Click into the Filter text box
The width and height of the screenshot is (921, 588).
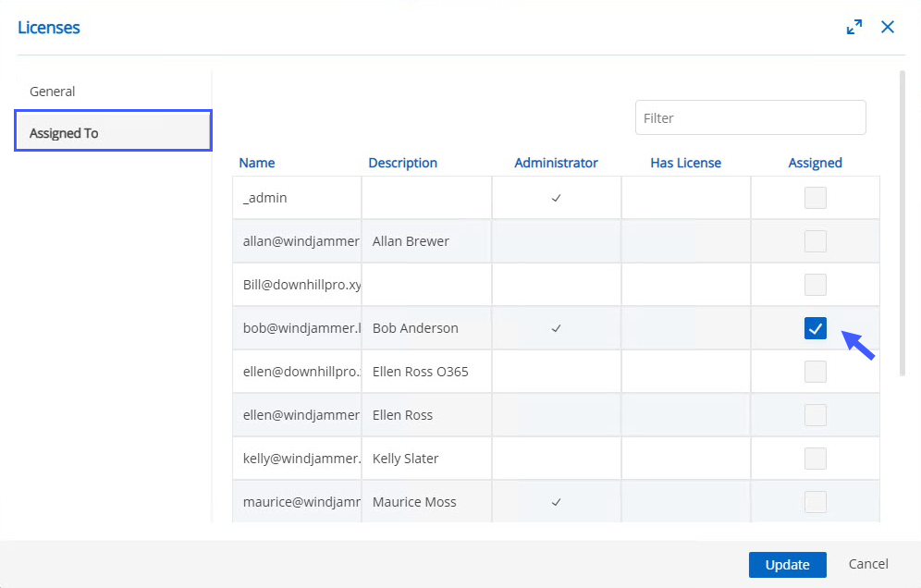pos(750,118)
